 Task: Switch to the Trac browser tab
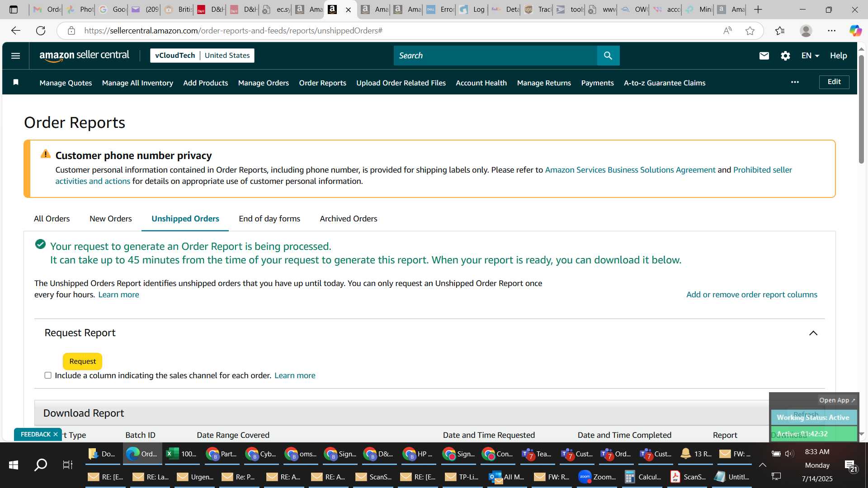point(538,9)
